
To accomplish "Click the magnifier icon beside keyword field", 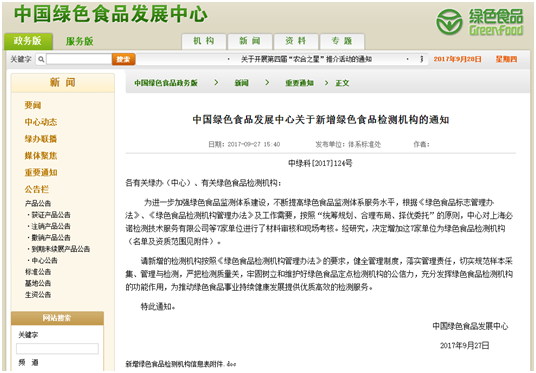I will point(41,59).
